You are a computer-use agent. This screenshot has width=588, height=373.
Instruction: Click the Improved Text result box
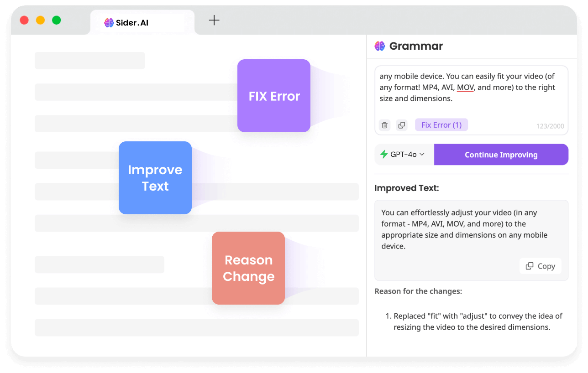472,240
